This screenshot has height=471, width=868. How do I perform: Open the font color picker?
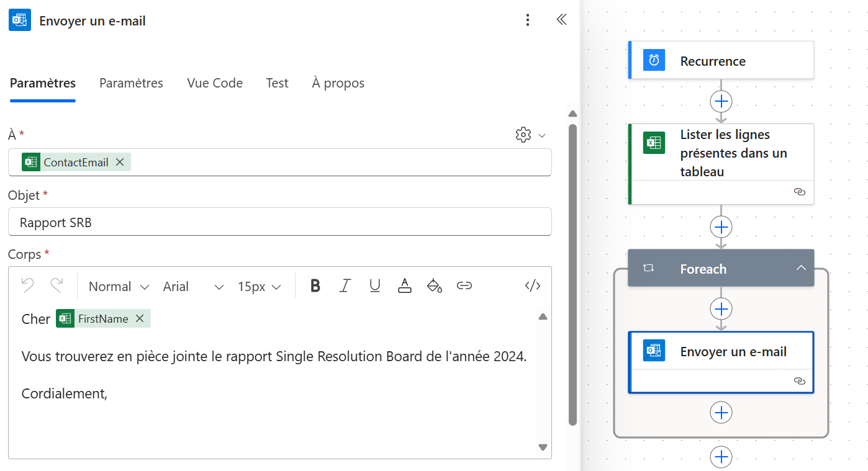coord(405,285)
